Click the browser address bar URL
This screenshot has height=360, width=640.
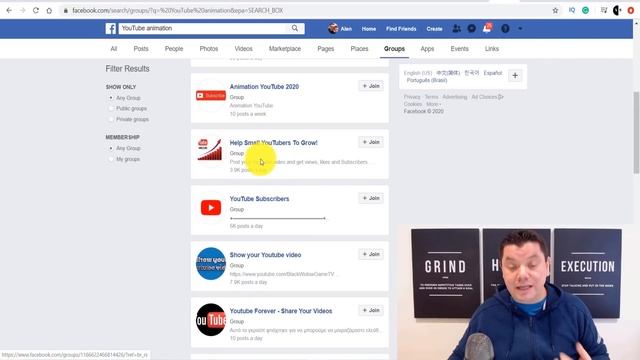[178, 11]
